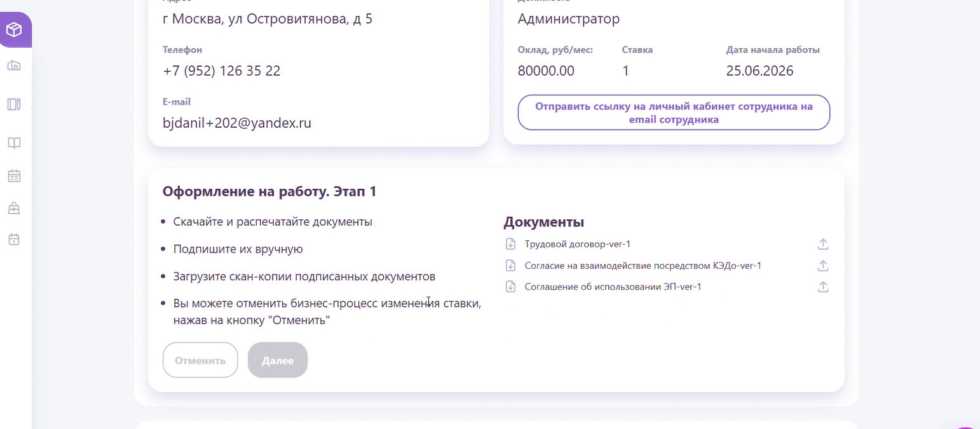Download Соглашение об использовании ЭП file icon
980x429 pixels.
click(510, 287)
